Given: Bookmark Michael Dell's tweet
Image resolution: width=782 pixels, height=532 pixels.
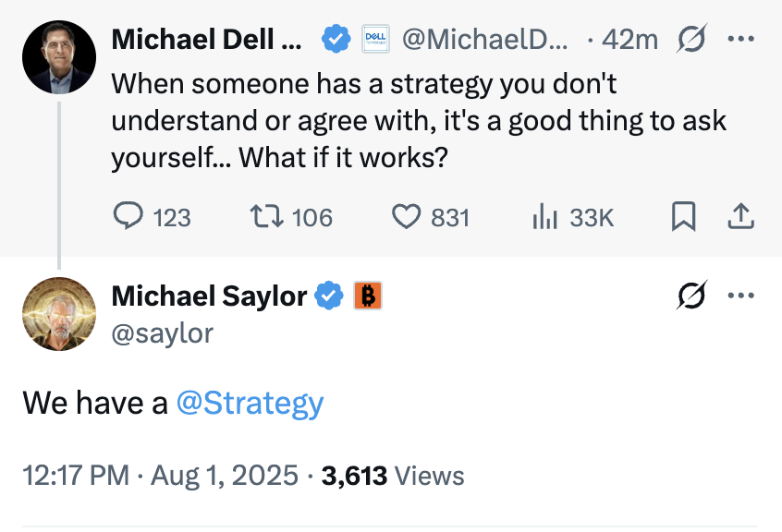Looking at the screenshot, I should pos(683,216).
